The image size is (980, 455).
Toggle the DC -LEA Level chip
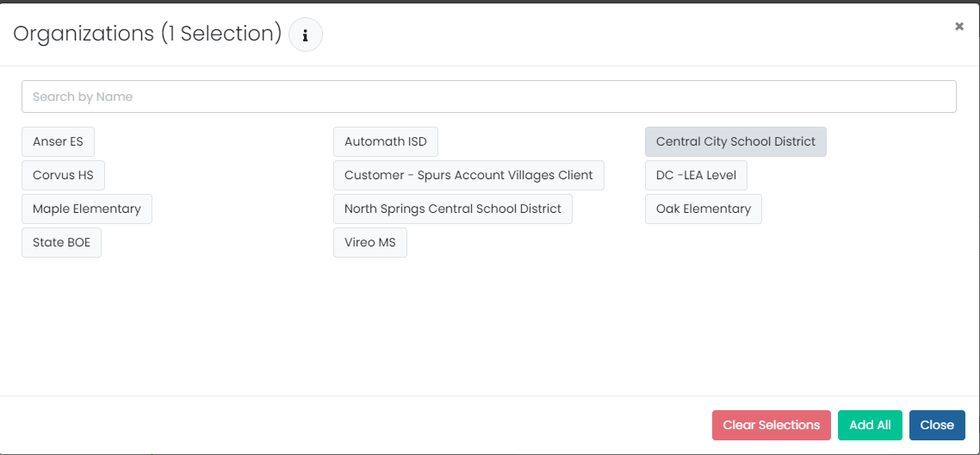(696, 176)
